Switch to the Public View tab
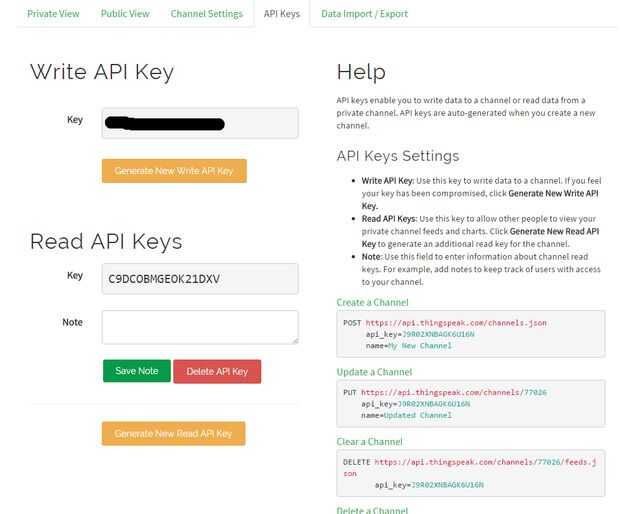The image size is (620, 514). pos(125,14)
